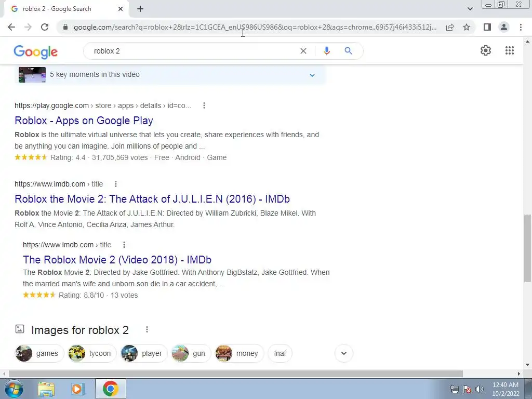This screenshot has height=399, width=532.
Task: Select the fnaf image filter chip
Action: click(x=280, y=353)
